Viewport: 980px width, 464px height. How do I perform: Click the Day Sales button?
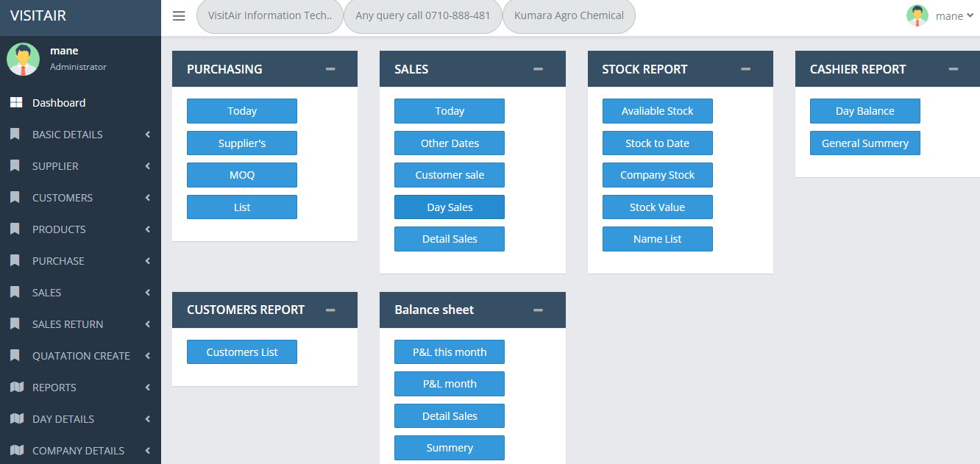pyautogui.click(x=450, y=207)
